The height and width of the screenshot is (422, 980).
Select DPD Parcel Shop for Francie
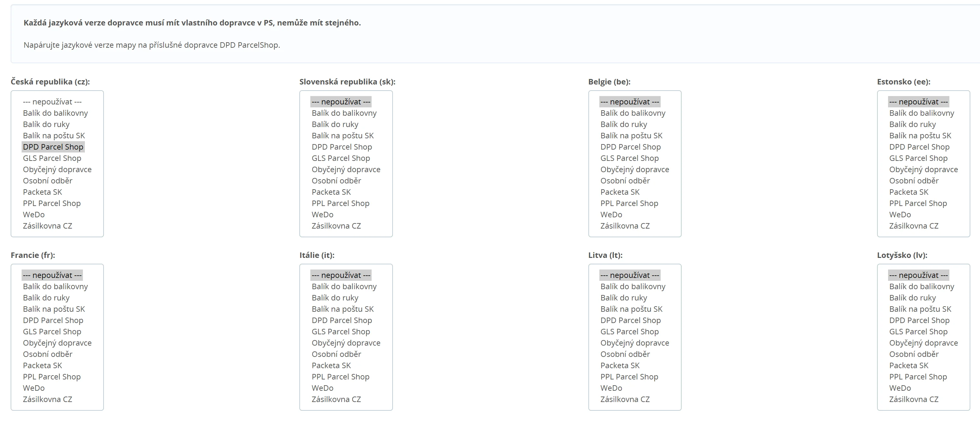click(53, 320)
